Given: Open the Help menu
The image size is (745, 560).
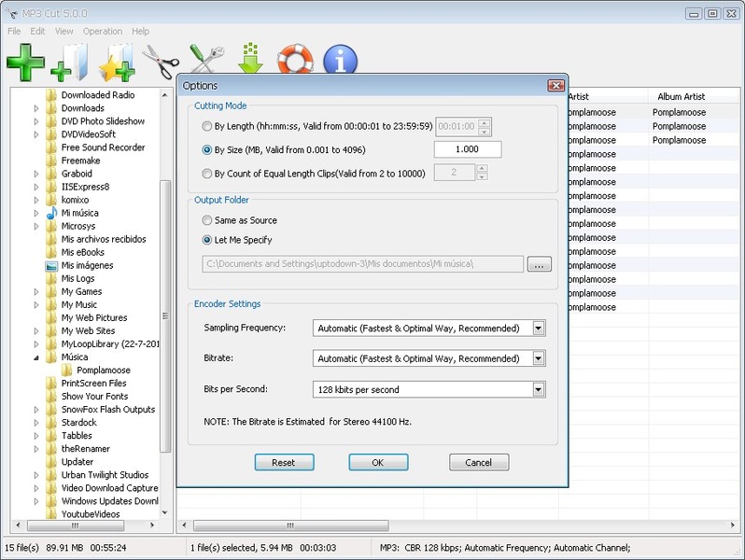Looking at the screenshot, I should point(140,32).
